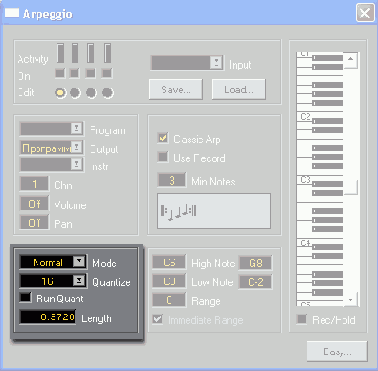Check the Use Record option
This screenshot has width=378, height=371.
(x=163, y=157)
